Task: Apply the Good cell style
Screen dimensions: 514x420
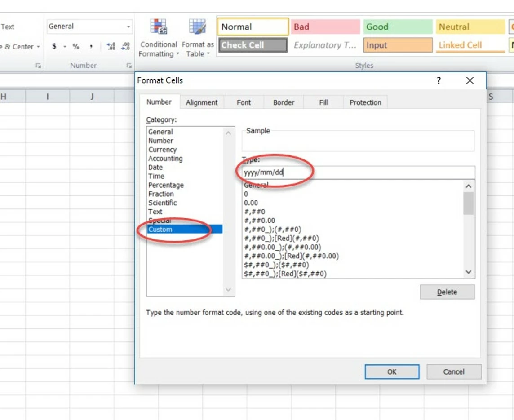Action: pyautogui.click(x=397, y=27)
